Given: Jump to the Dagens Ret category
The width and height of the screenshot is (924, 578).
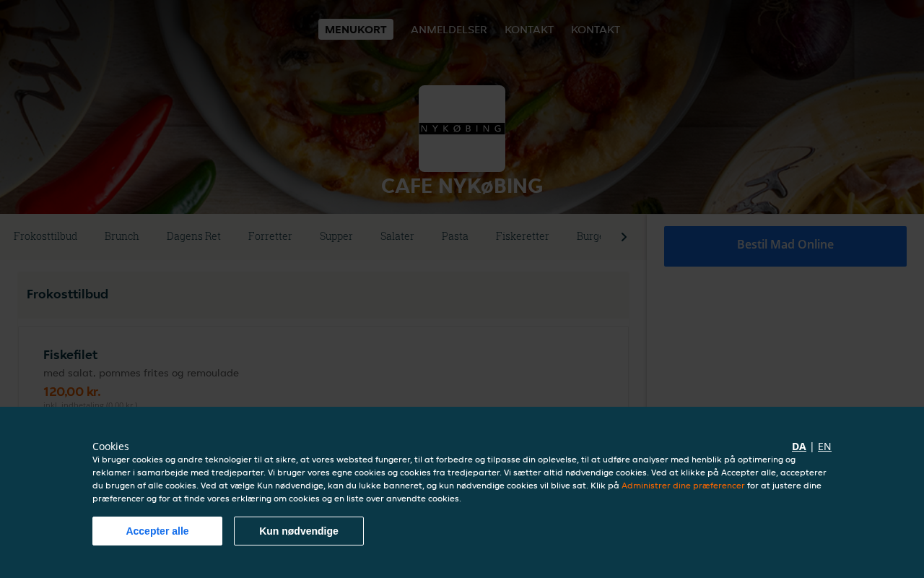Looking at the screenshot, I should point(193,236).
